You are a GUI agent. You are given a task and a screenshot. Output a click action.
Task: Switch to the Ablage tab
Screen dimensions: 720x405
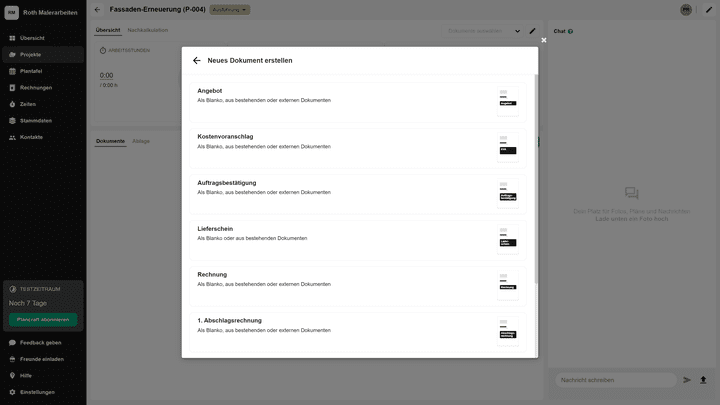click(141, 141)
